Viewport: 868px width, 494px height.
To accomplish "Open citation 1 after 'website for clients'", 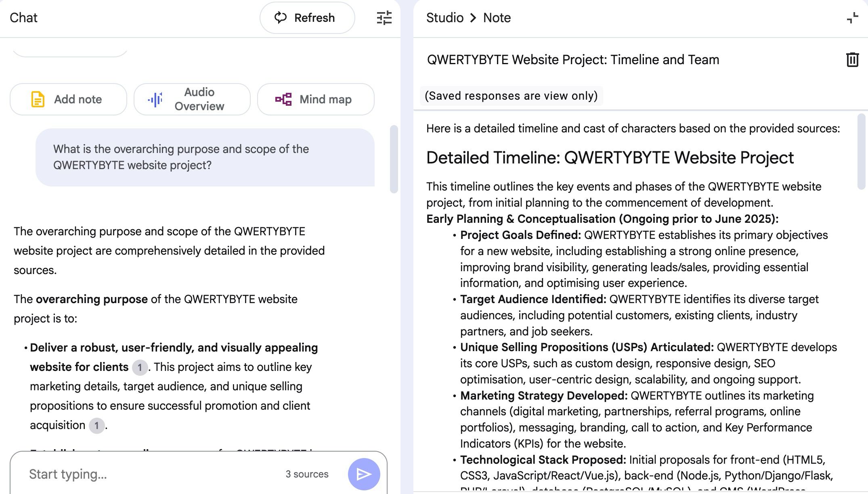I will tap(140, 367).
